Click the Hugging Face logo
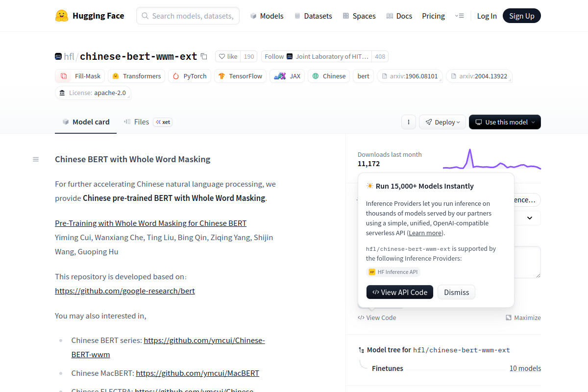 [x=90, y=16]
